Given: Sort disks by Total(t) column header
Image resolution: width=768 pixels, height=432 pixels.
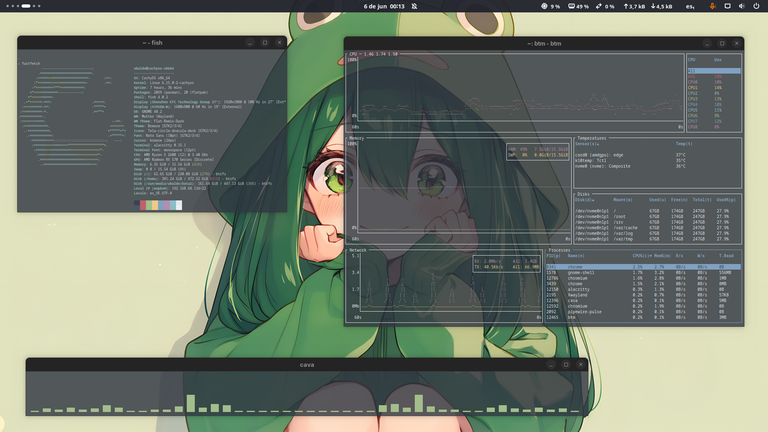Looking at the screenshot, I should pyautogui.click(x=702, y=200).
